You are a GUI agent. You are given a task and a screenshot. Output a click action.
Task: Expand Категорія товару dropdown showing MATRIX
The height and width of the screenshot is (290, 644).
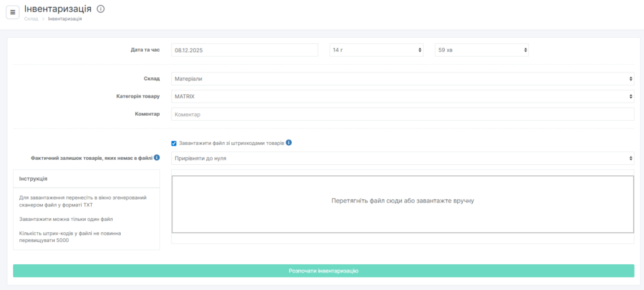pos(402,96)
